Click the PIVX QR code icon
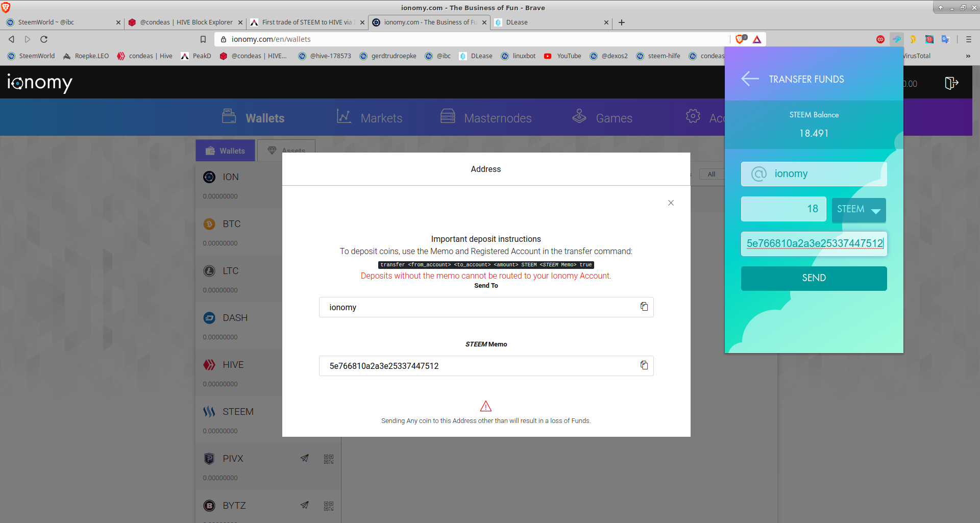Screen dimensions: 980x523 pyautogui.click(x=329, y=459)
